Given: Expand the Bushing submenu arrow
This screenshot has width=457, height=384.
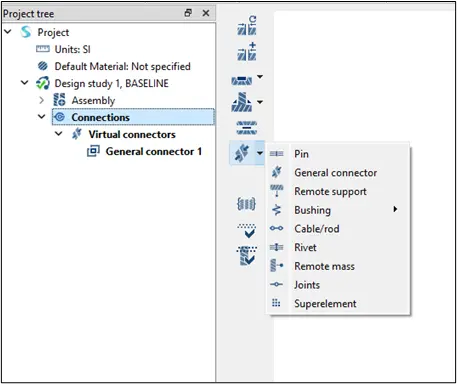Looking at the screenshot, I should tap(395, 209).
